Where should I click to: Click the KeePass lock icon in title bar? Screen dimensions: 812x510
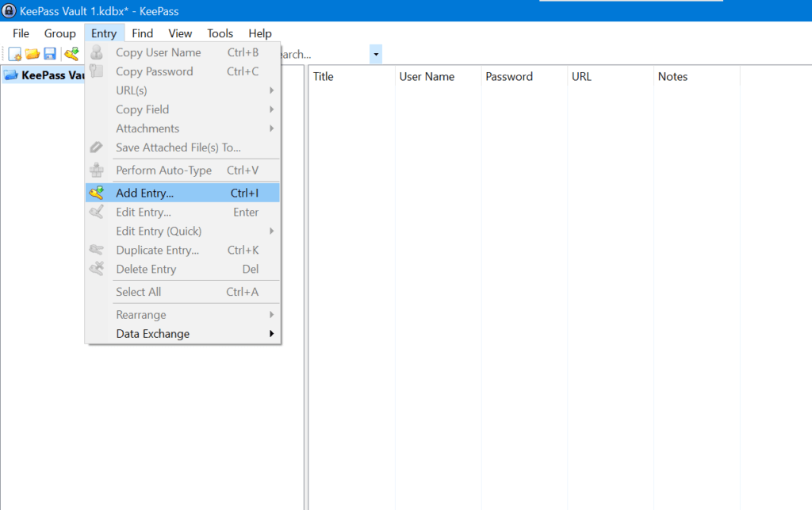(x=9, y=10)
